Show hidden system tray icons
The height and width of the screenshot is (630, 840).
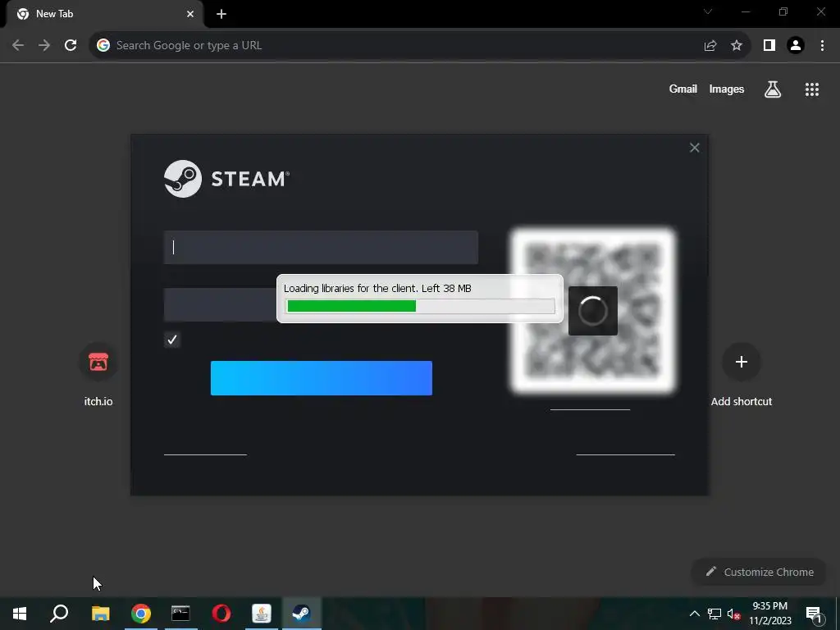point(694,614)
